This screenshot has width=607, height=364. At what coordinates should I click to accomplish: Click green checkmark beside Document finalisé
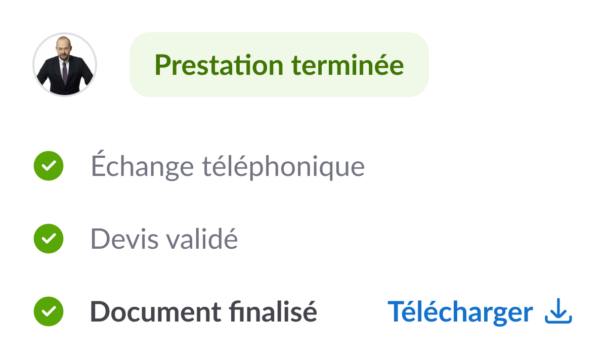click(x=49, y=311)
